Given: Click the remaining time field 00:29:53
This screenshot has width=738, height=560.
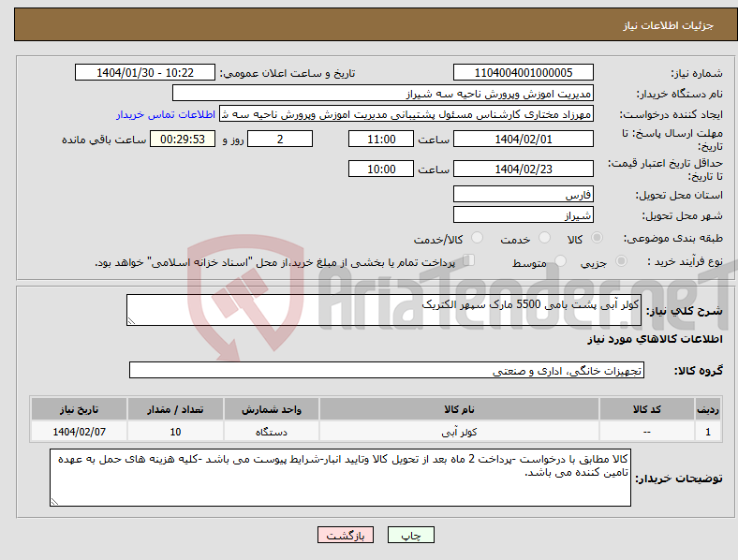Looking at the screenshot, I should point(183,140).
